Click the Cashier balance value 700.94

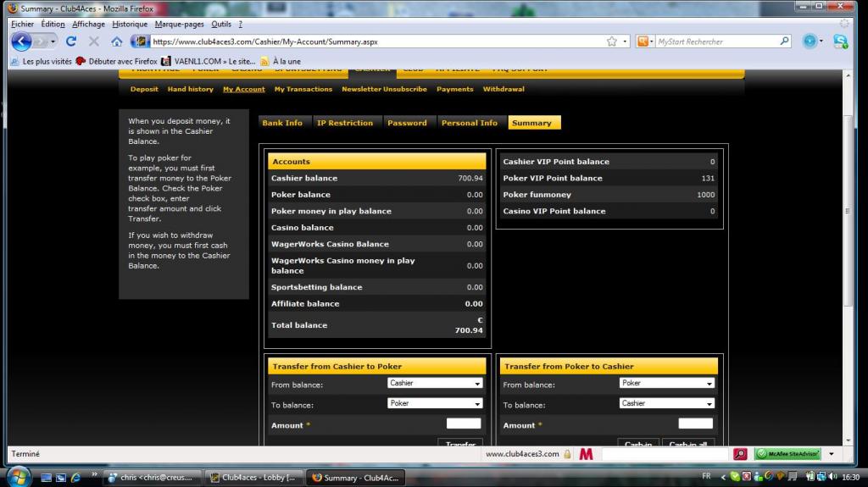pos(470,178)
